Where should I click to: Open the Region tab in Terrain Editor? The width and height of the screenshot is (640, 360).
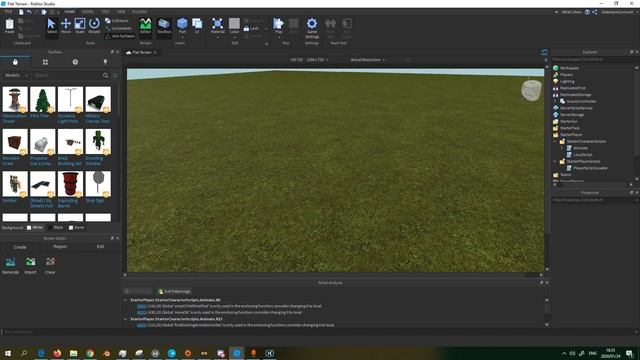coord(60,247)
